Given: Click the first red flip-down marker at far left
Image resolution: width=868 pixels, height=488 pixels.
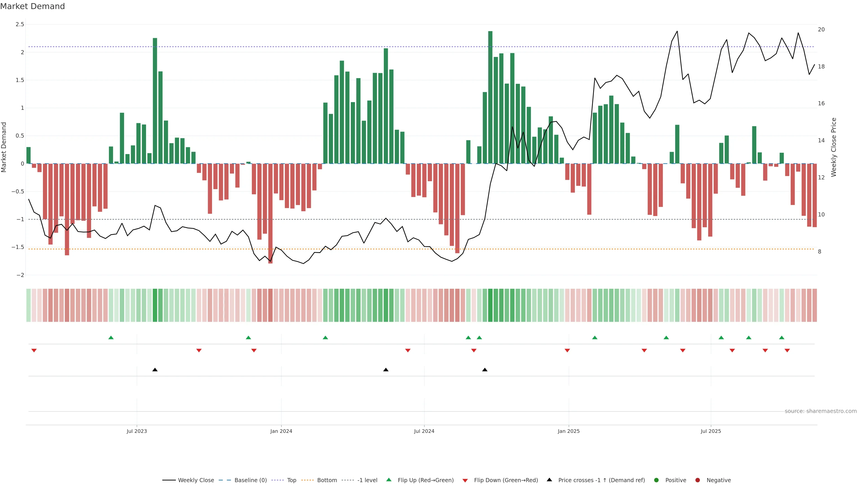Looking at the screenshot, I should coord(34,351).
